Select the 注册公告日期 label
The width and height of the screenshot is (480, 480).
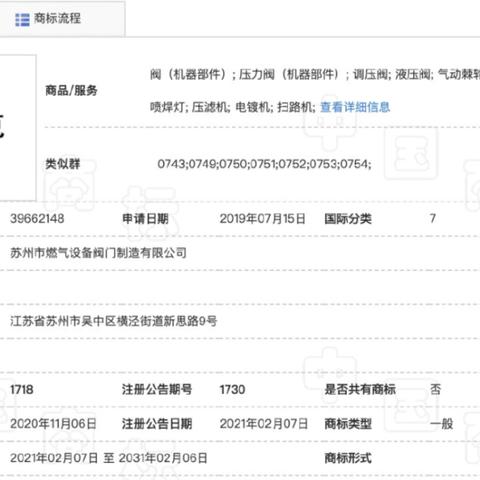click(x=157, y=424)
